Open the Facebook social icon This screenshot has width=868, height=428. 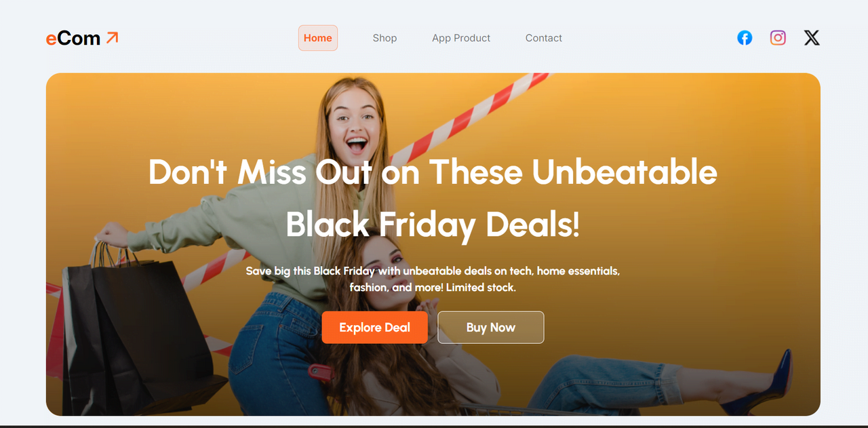[745, 38]
